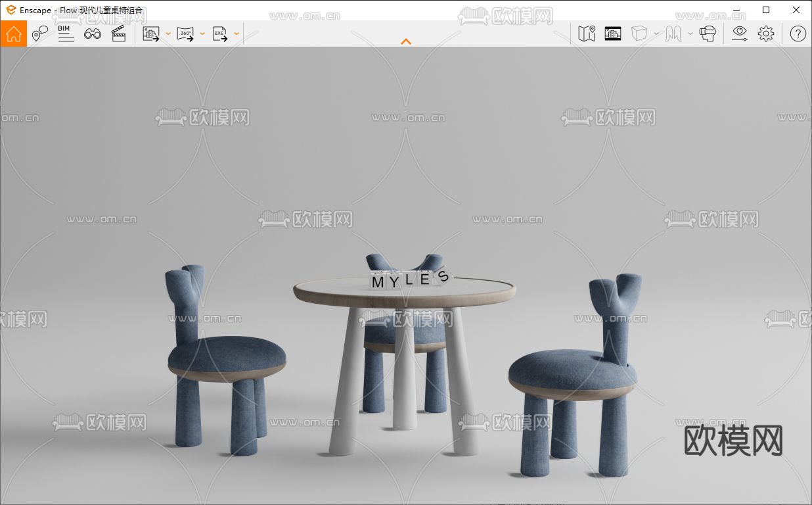
Task: Enable VR headset mode
Action: coord(708,34)
